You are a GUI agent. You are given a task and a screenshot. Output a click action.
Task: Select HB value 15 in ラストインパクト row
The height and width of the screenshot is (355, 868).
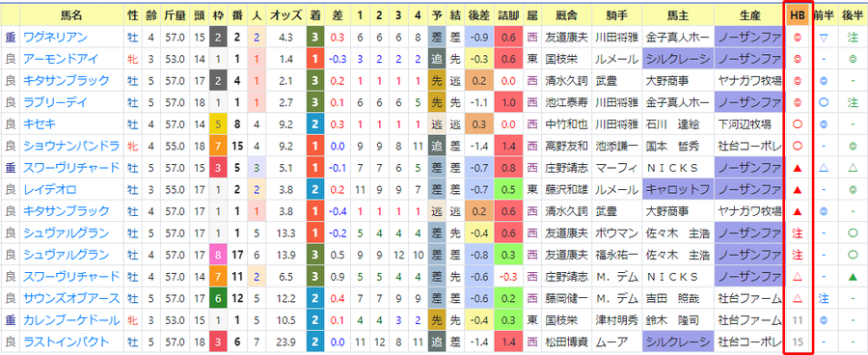point(798,342)
